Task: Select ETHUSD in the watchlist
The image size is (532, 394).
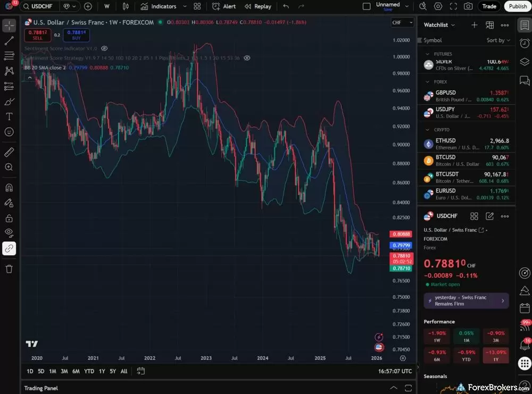Action: pyautogui.click(x=466, y=144)
